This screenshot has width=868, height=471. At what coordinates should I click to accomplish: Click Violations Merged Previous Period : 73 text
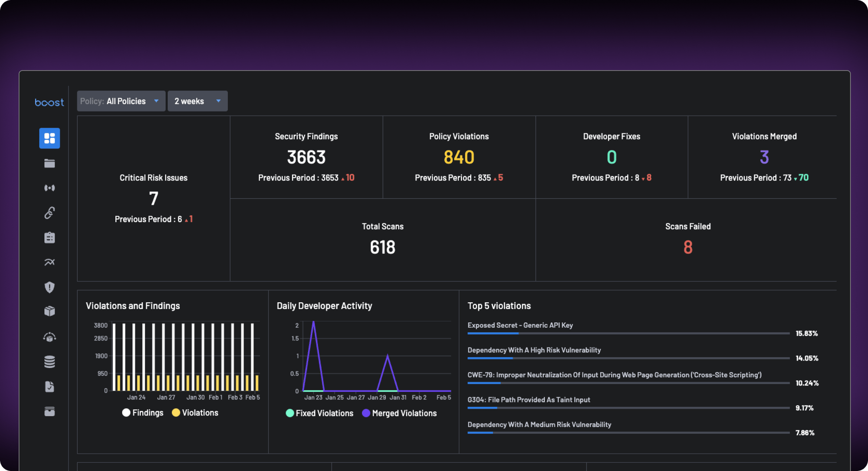(756, 178)
